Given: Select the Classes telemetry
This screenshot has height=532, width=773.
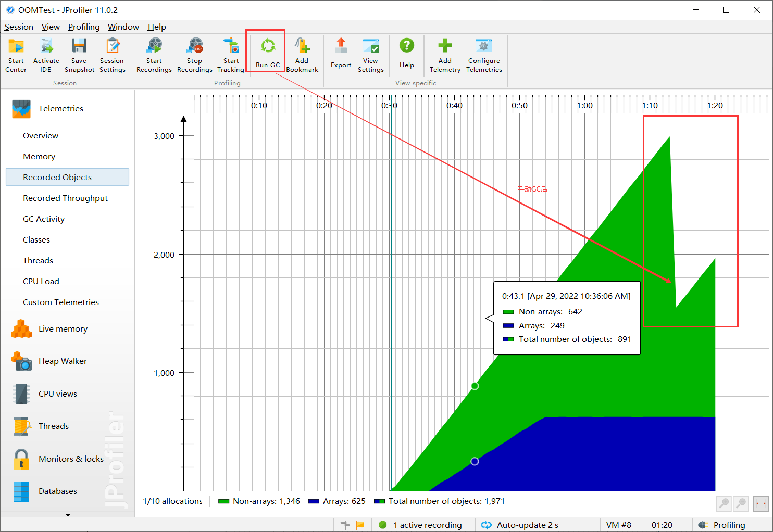Looking at the screenshot, I should (36, 240).
